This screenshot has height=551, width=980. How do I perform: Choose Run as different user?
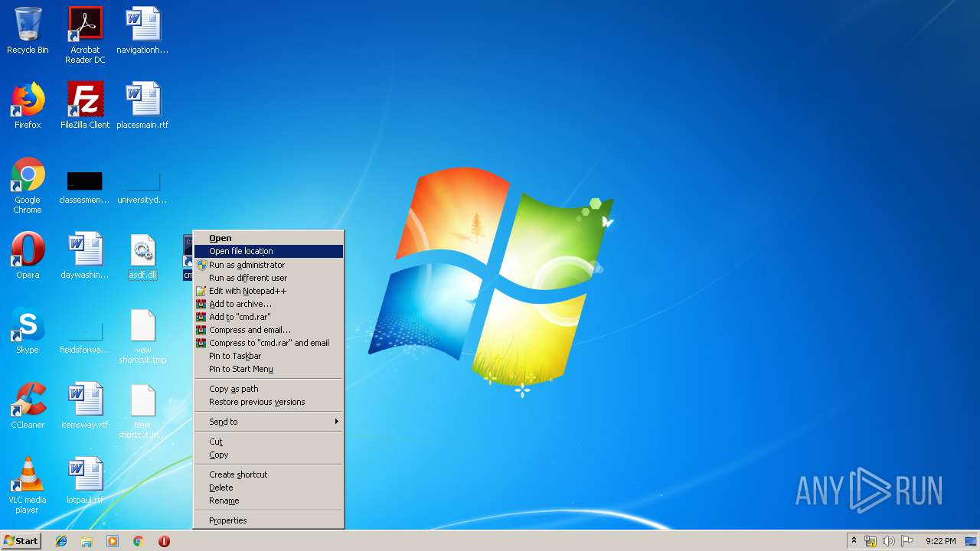pyautogui.click(x=268, y=278)
